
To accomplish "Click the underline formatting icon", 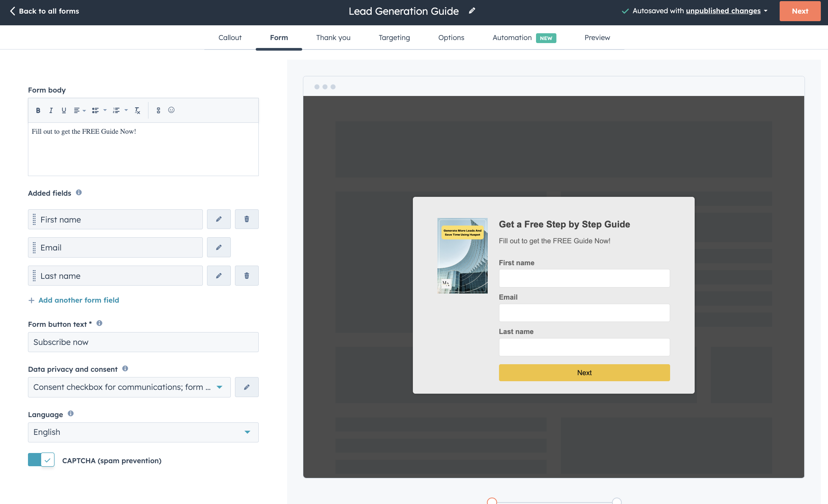I will 64,110.
